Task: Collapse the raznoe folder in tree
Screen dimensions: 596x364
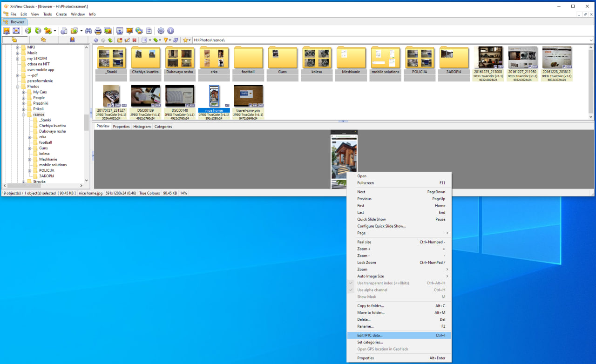Action: coord(24,115)
